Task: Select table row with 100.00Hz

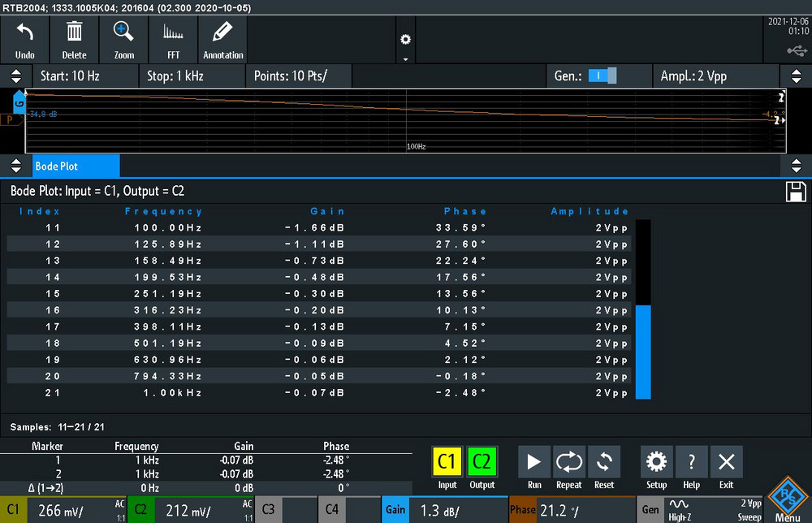Action: (319, 228)
